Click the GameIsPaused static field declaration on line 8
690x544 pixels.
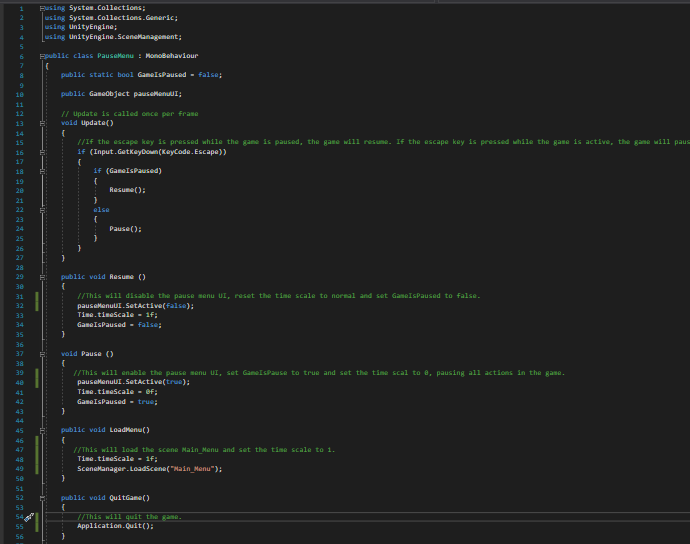point(163,75)
